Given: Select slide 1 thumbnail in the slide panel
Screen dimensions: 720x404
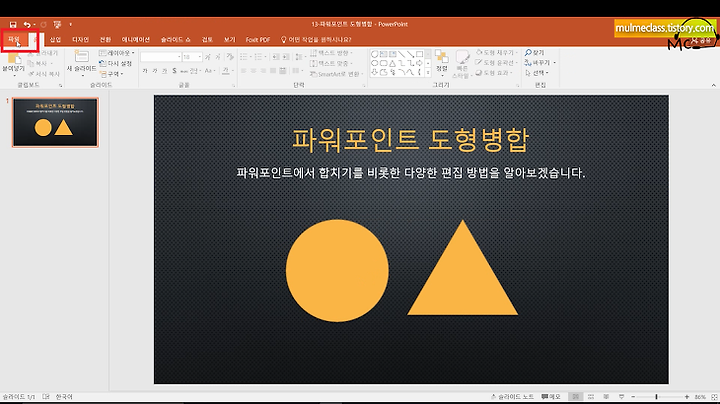Looking at the screenshot, I should pyautogui.click(x=55, y=122).
